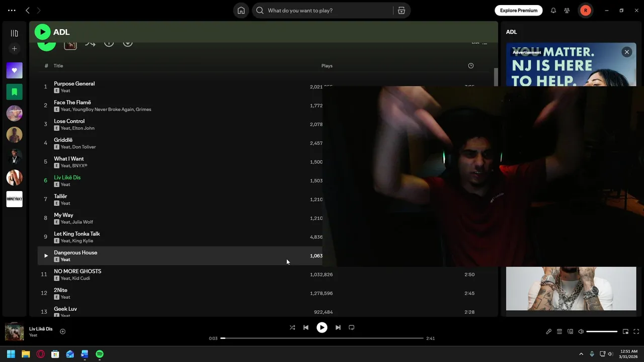644x362 pixels.
Task: Toggle repeat mode
Action: 352,327
